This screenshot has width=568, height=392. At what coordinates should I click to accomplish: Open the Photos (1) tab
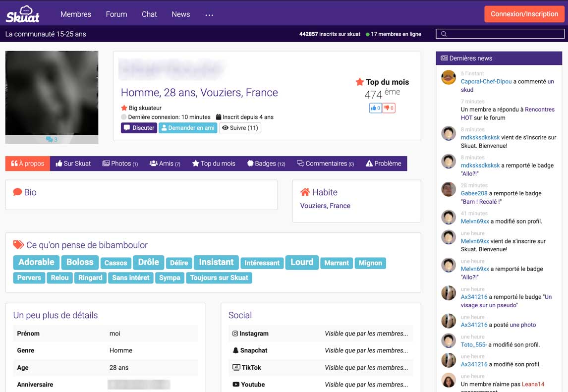[120, 164]
